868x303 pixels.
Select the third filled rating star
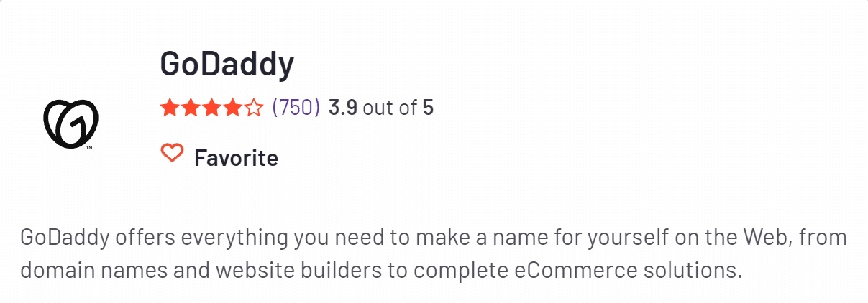click(211, 108)
